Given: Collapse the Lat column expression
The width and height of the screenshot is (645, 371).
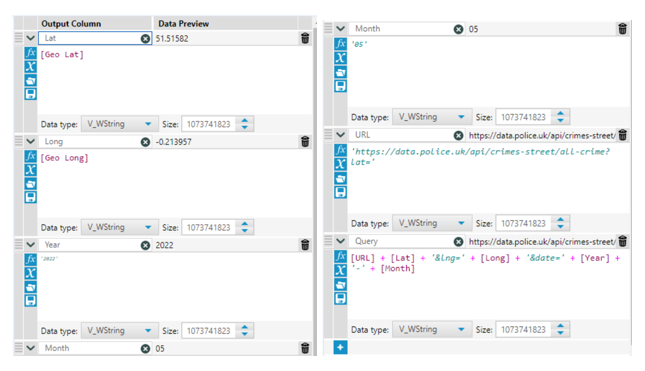Looking at the screenshot, I should coord(30,38).
